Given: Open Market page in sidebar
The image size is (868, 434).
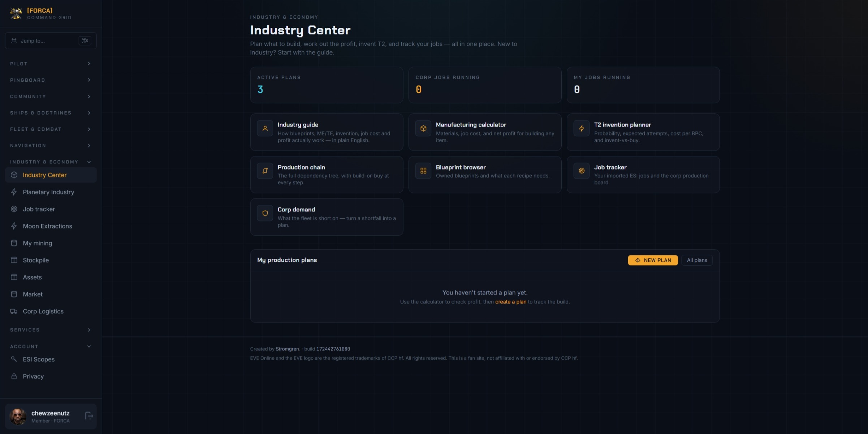Looking at the screenshot, I should click(51, 294).
